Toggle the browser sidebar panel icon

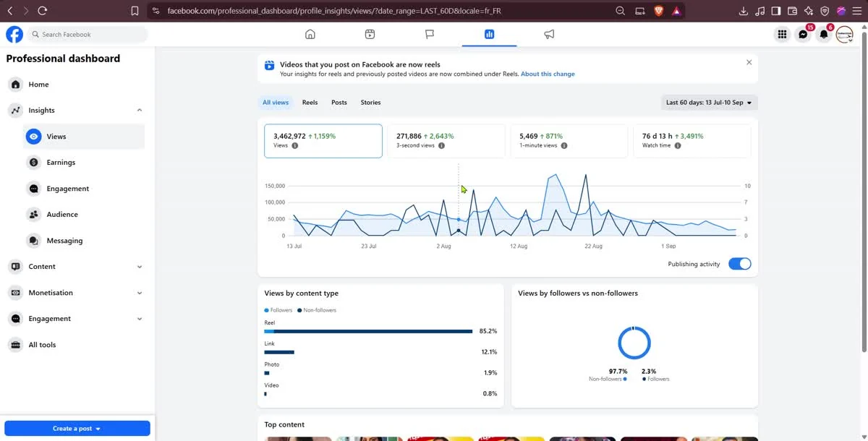(776, 11)
